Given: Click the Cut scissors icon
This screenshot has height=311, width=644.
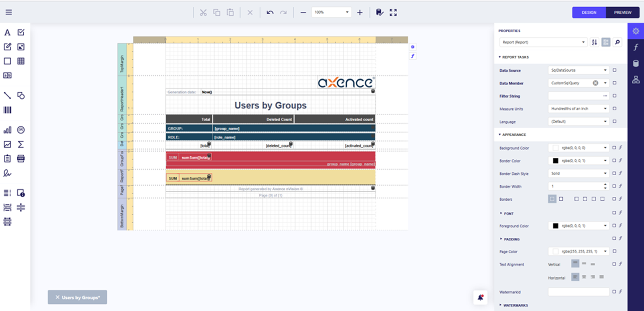Looking at the screenshot, I should pyautogui.click(x=203, y=12).
